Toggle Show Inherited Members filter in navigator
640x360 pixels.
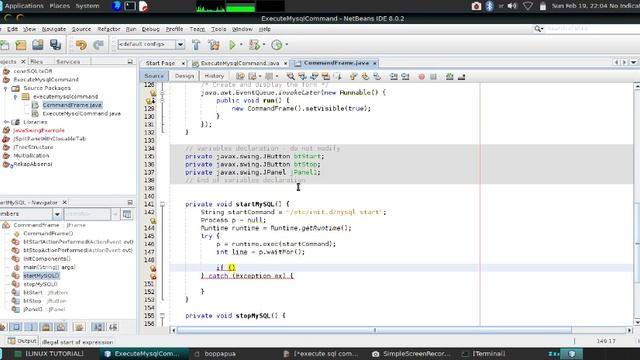(2, 327)
